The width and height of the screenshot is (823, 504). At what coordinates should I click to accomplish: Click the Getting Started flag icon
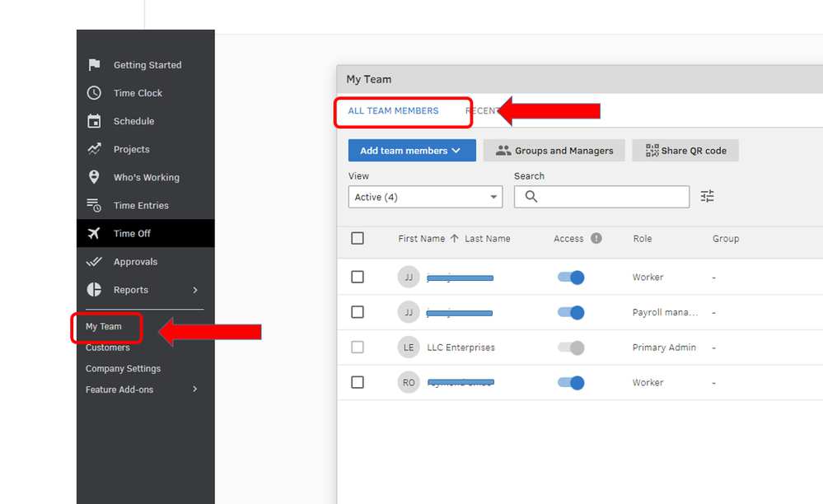[x=94, y=64]
